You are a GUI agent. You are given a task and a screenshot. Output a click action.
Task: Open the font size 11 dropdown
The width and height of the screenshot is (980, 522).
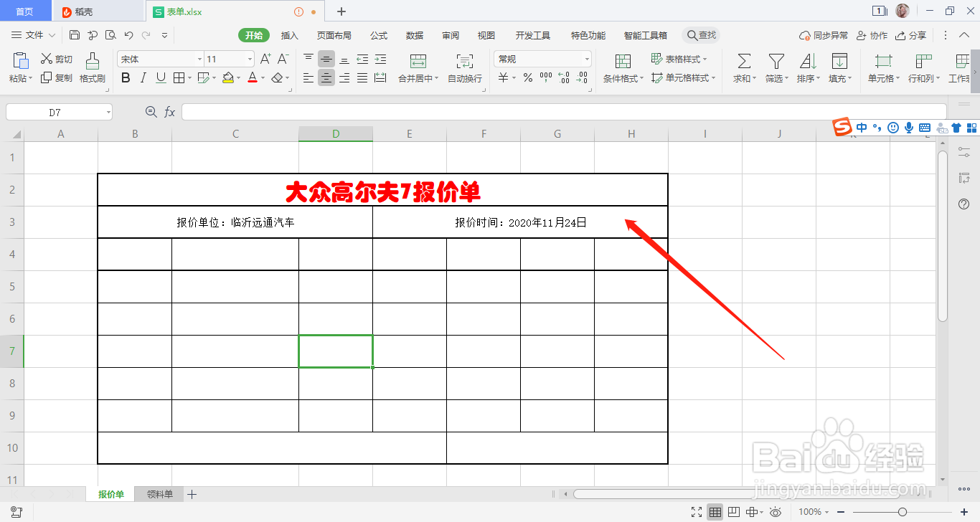coord(250,59)
